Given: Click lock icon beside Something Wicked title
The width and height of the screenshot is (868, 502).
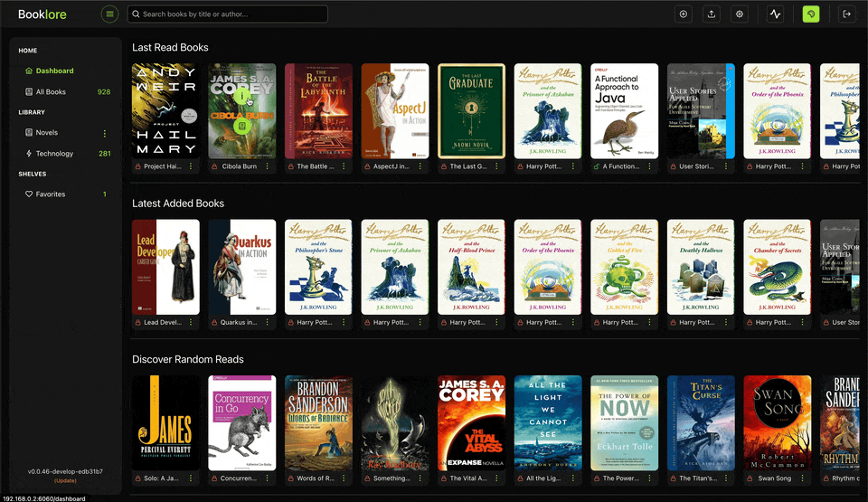Looking at the screenshot, I should tap(367, 478).
